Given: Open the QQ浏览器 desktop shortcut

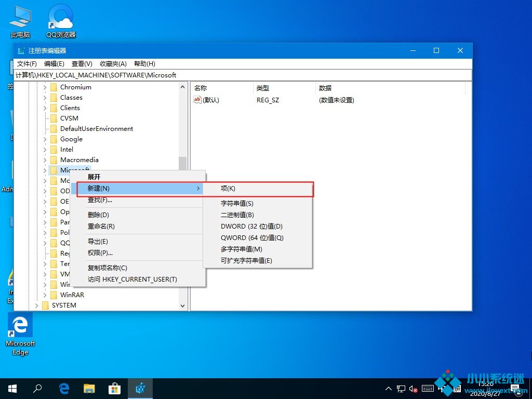Looking at the screenshot, I should (61, 21).
